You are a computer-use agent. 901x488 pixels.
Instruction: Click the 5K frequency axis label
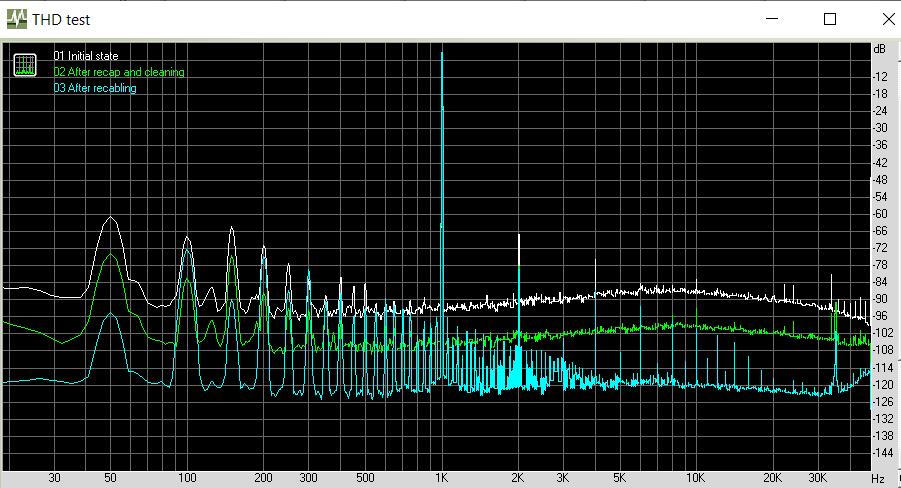[x=619, y=478]
